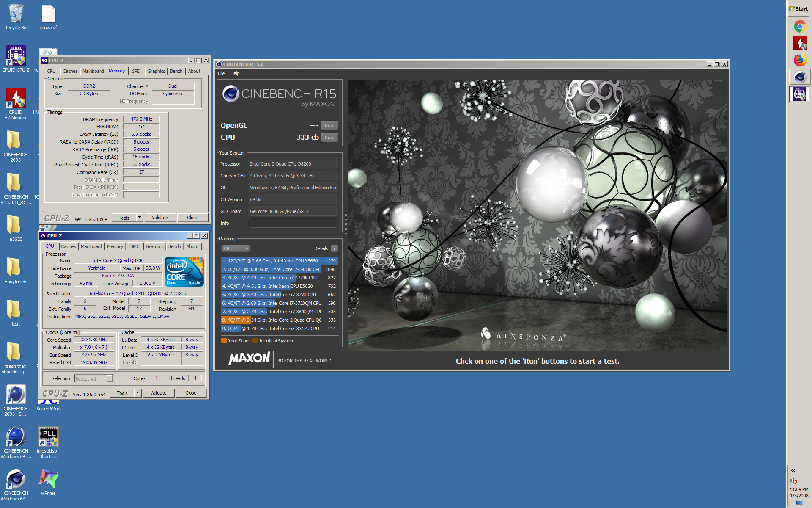Screen dimensions: 812x508
Task: Grab the Cinebench side panel splitter handle
Action: (x=346, y=223)
